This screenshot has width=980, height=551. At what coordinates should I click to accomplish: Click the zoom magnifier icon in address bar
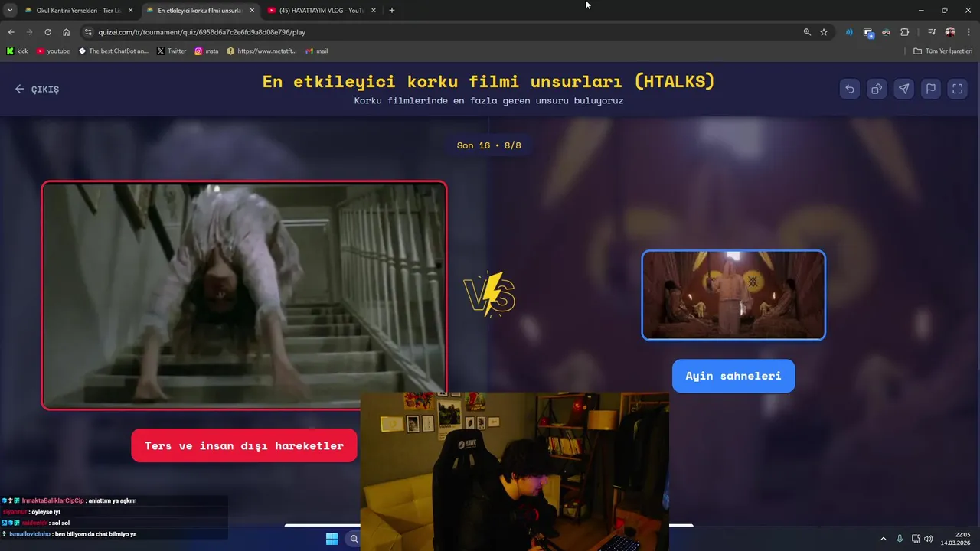click(x=807, y=32)
